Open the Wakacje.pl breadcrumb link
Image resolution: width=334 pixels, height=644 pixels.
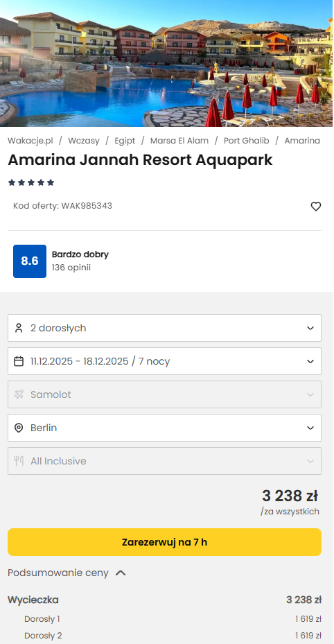[x=30, y=141]
